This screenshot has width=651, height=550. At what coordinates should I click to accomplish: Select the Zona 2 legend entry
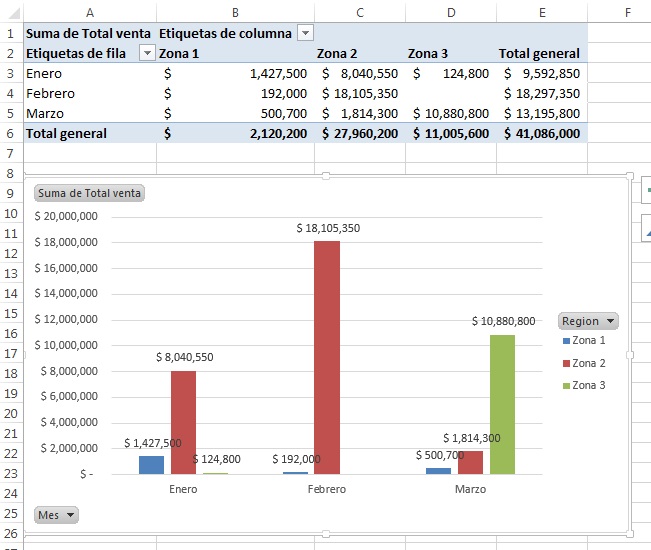589,363
